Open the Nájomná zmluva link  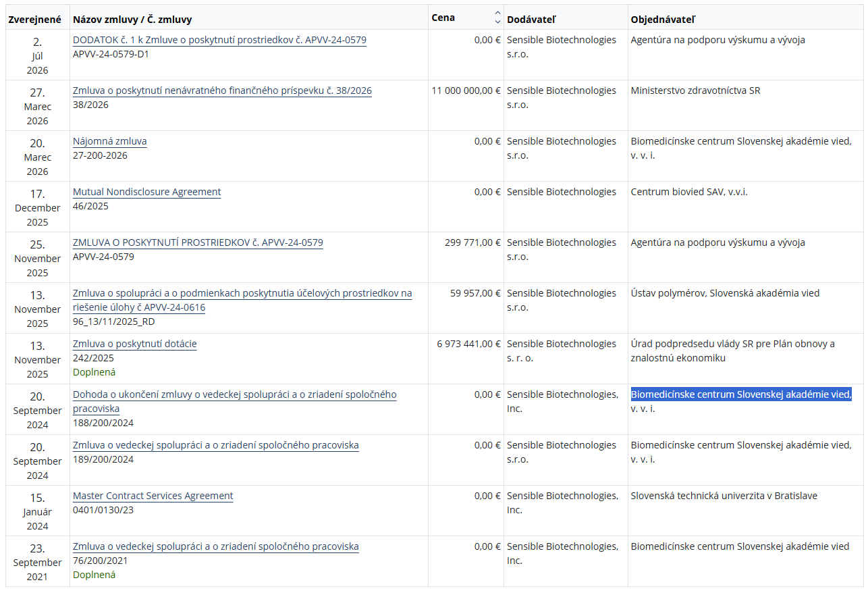click(109, 141)
